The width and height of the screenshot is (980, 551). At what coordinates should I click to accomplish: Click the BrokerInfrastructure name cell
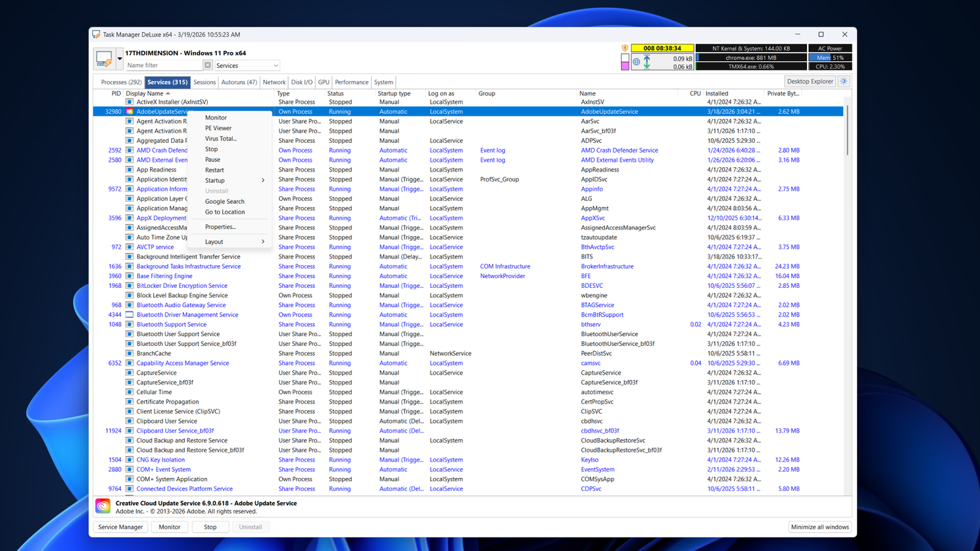(607, 266)
